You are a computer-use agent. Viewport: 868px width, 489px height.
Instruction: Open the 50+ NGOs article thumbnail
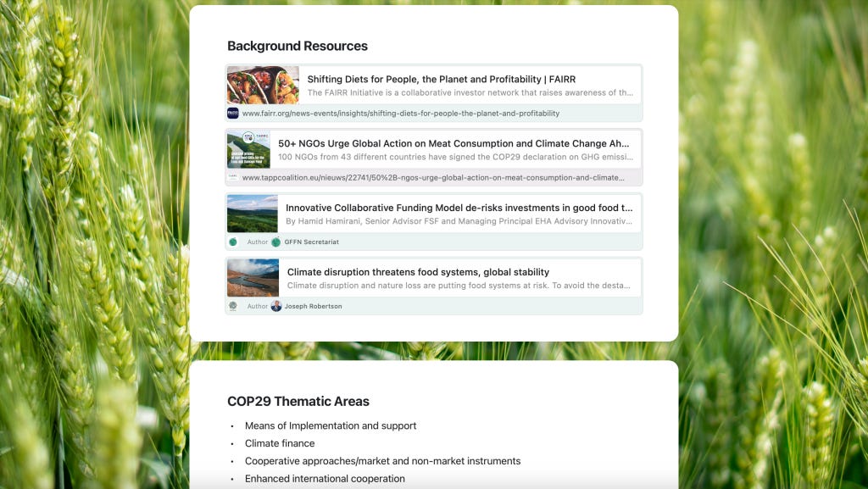pyautogui.click(x=248, y=149)
